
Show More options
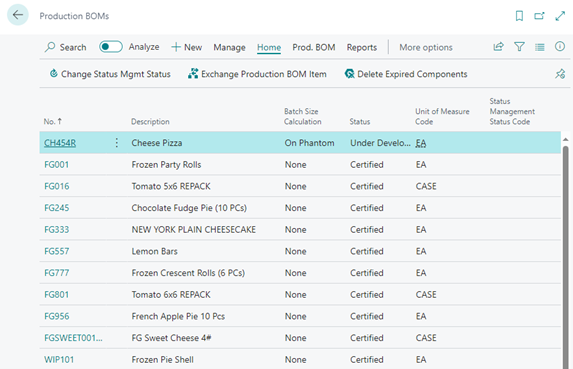426,47
